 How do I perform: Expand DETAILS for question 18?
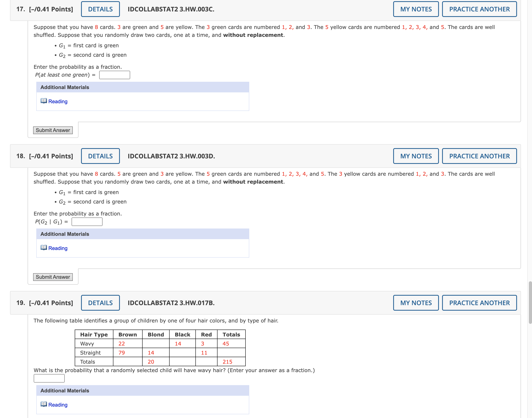pyautogui.click(x=100, y=156)
